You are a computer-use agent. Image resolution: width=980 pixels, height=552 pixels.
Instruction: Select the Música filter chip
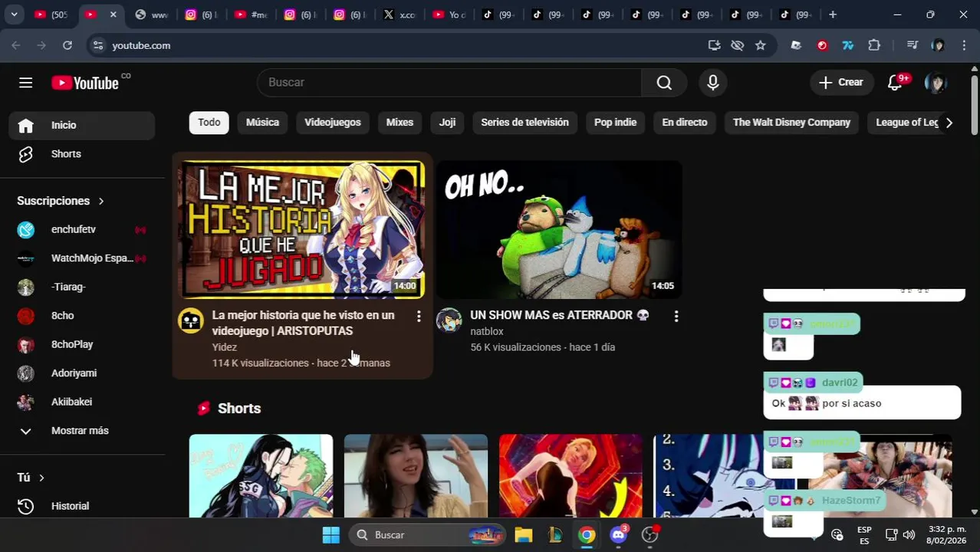[262, 123]
